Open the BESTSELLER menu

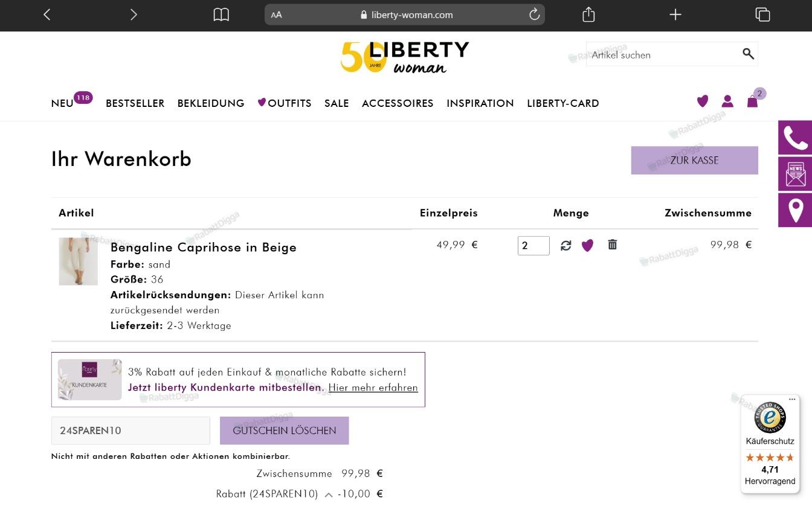[135, 103]
